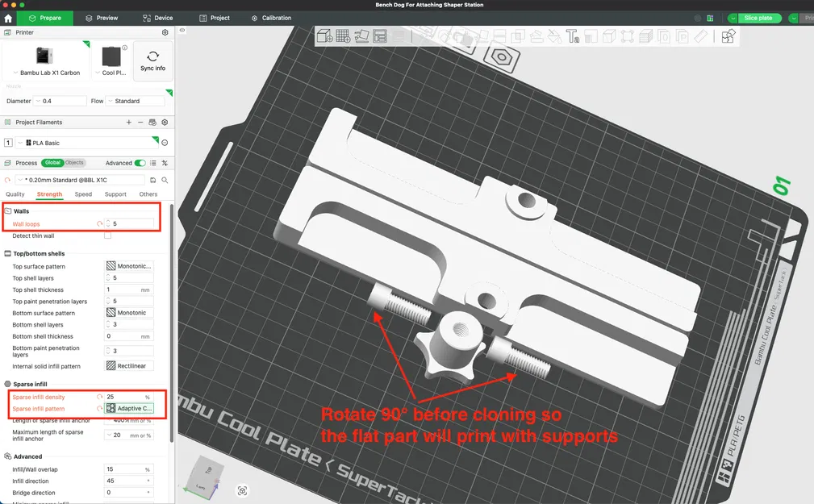Compare presets icon in Process header
Screen dimensions: 814x504
point(165,163)
